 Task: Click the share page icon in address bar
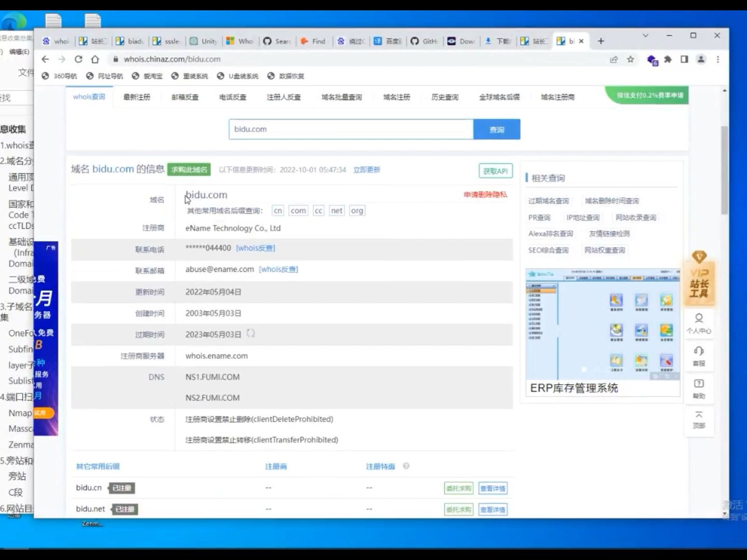pos(614,59)
